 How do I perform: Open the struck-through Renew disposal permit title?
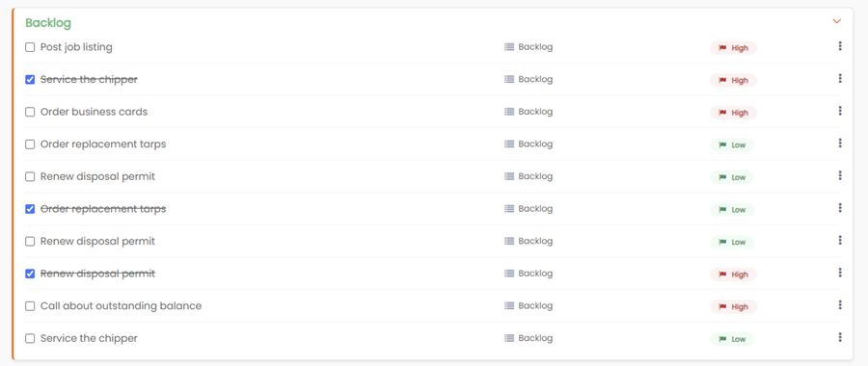[97, 274]
